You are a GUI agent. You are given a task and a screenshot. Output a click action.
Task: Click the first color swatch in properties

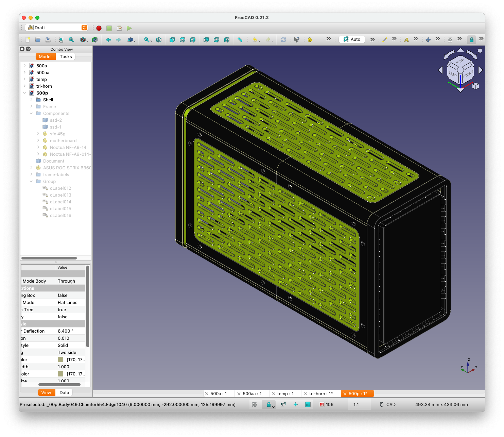[60, 359]
